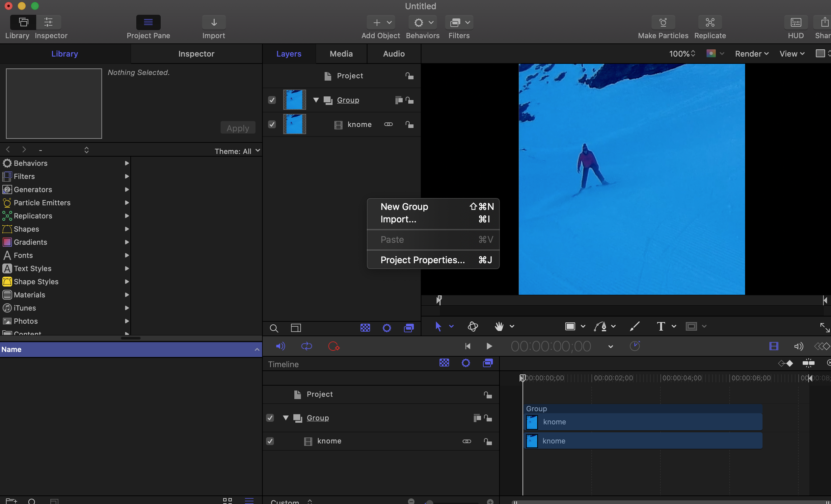Uncheck Group visibility in Layers list
Screen dimensions: 831x504
(272, 100)
